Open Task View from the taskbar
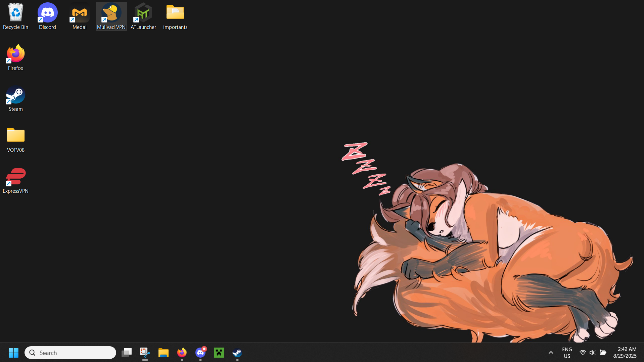The width and height of the screenshot is (644, 362). 127,353
